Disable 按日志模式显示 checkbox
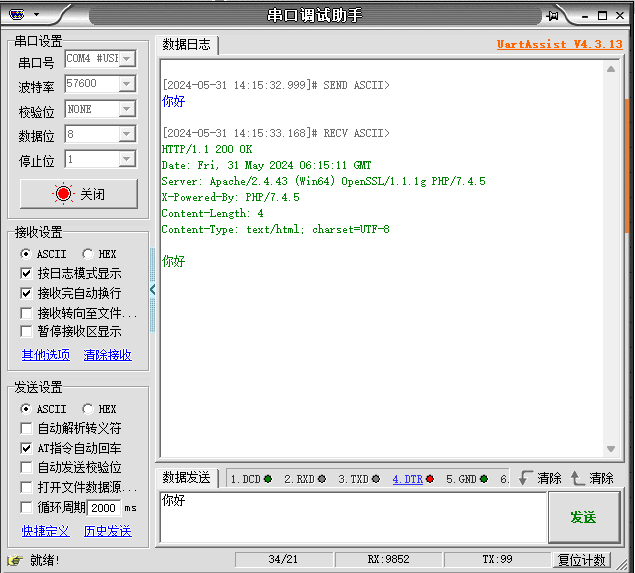 26,273
